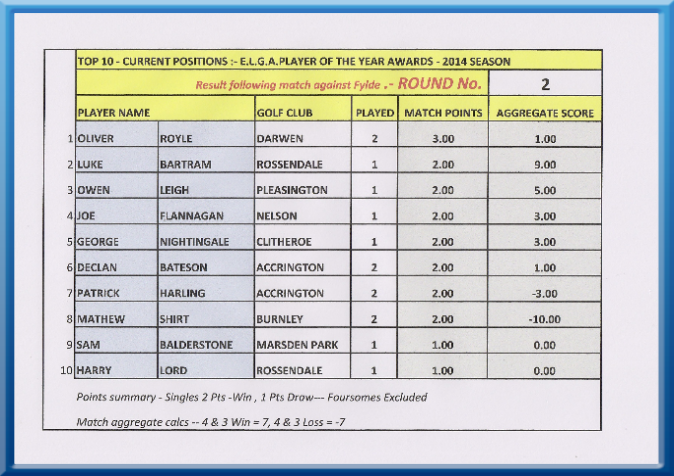Select the first name MATHEW
Image resolution: width=674 pixels, height=476 pixels.
click(101, 319)
